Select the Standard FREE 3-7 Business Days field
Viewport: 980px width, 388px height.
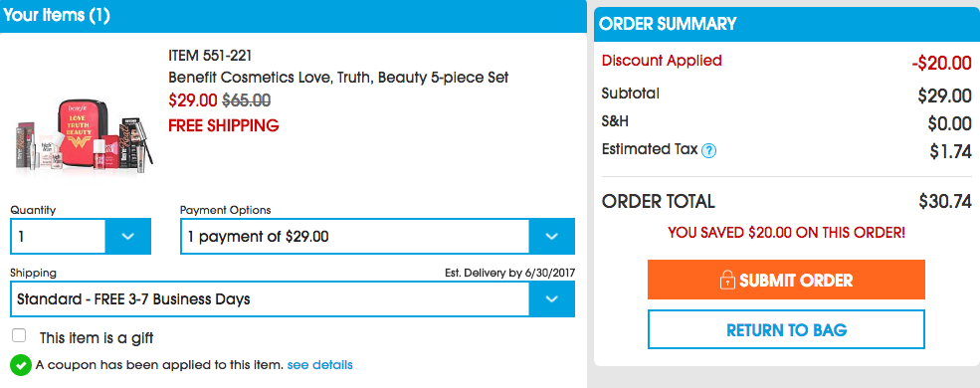point(270,298)
